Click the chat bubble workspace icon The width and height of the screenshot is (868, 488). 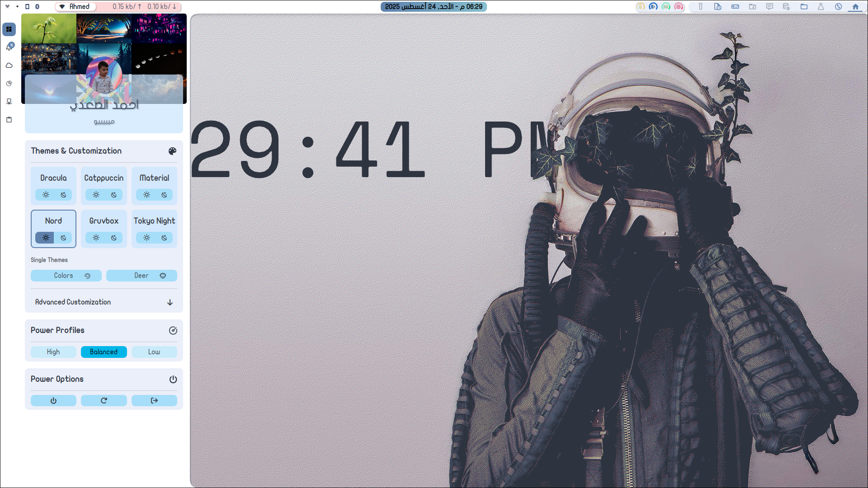[769, 7]
